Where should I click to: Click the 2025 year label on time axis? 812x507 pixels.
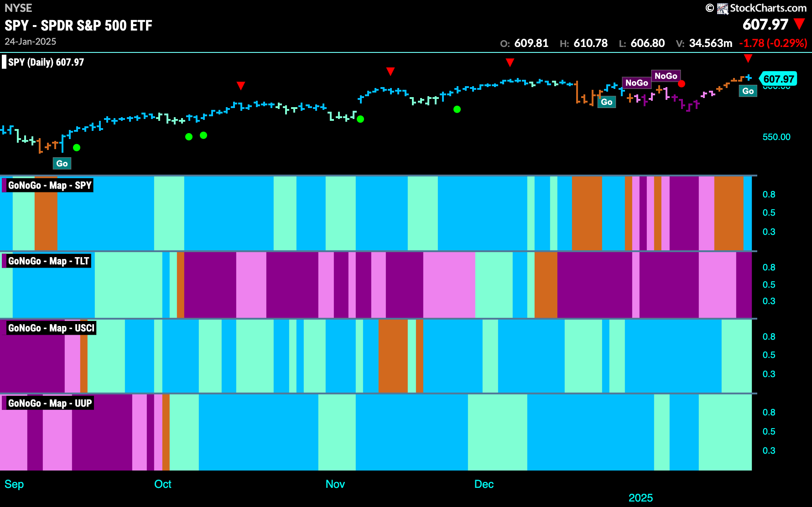[x=640, y=498]
